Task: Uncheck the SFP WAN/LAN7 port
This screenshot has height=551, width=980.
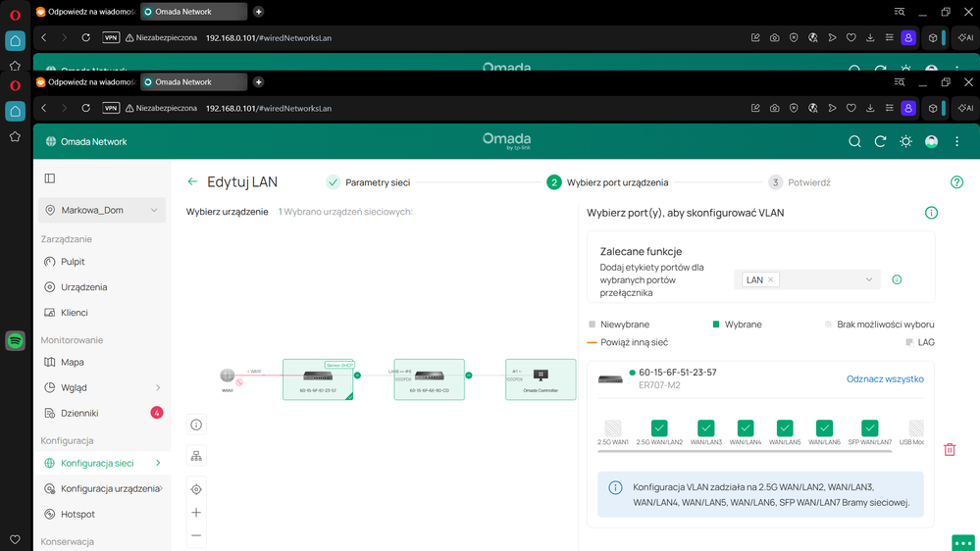Action: tap(869, 427)
